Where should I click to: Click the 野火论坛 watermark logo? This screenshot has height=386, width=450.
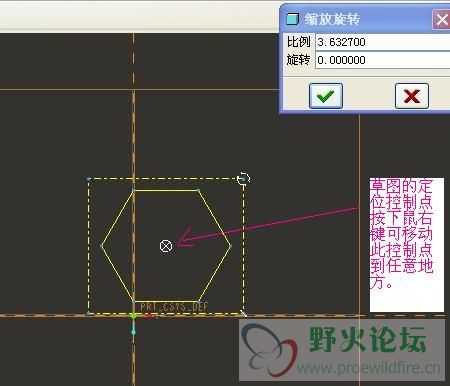(x=342, y=350)
